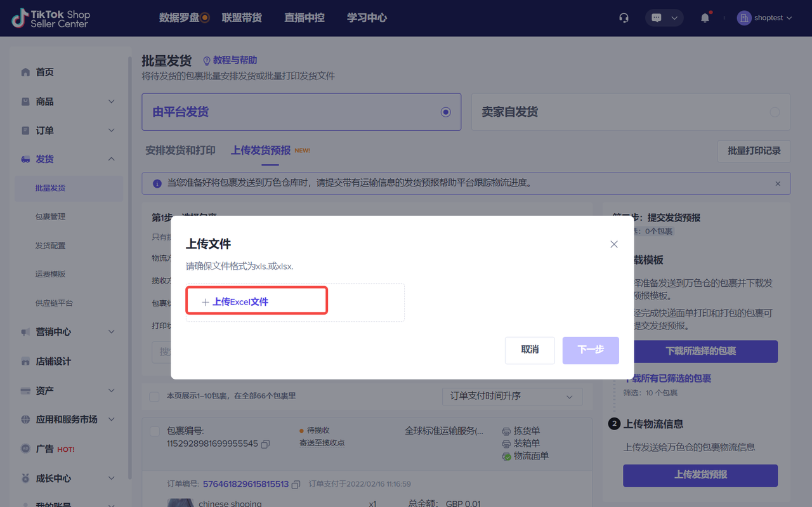The image size is (812, 507).
Task: Expand the 商品 sidebar menu
Action: (112, 102)
